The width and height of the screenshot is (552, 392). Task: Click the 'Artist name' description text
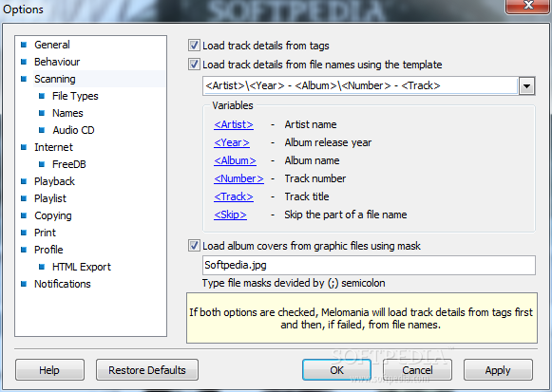311,124
